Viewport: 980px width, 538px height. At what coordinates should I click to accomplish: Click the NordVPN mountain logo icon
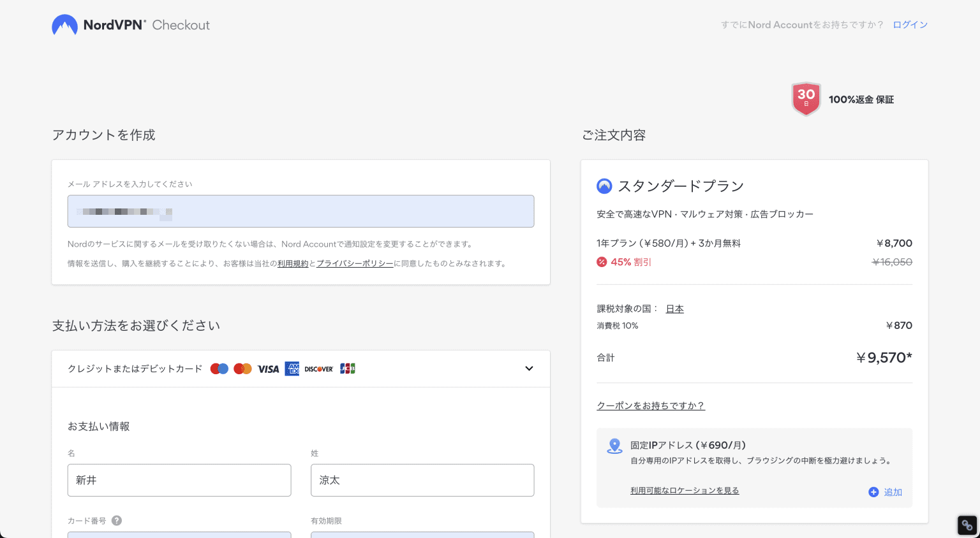pos(64,25)
